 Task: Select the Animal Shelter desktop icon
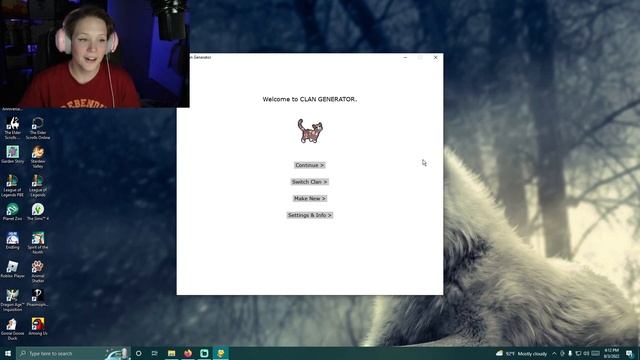pyautogui.click(x=38, y=271)
